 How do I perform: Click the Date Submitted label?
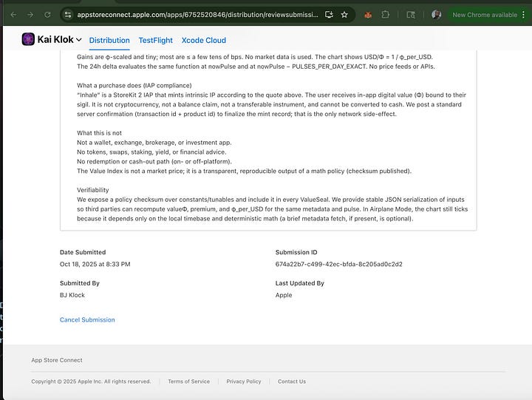83,252
